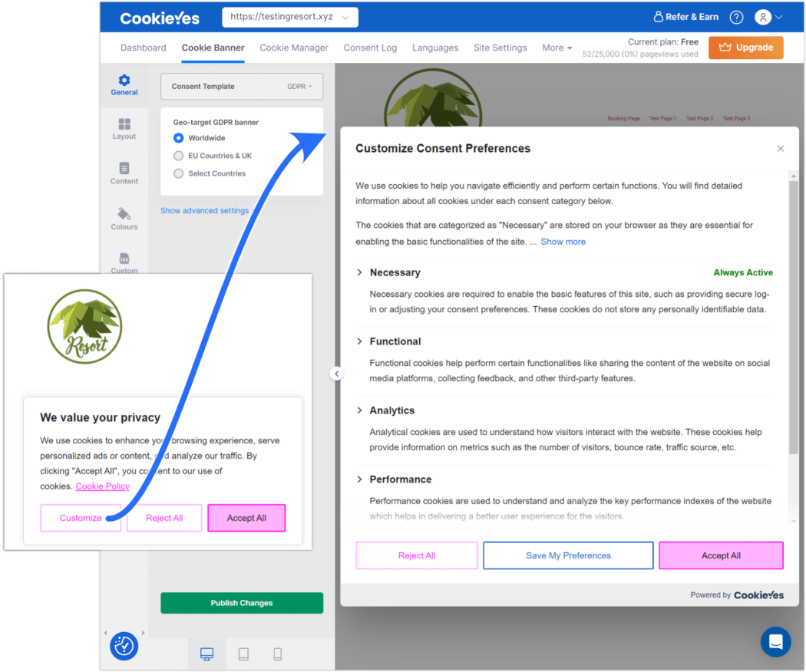Switch to the Languages tab

pos(435,48)
